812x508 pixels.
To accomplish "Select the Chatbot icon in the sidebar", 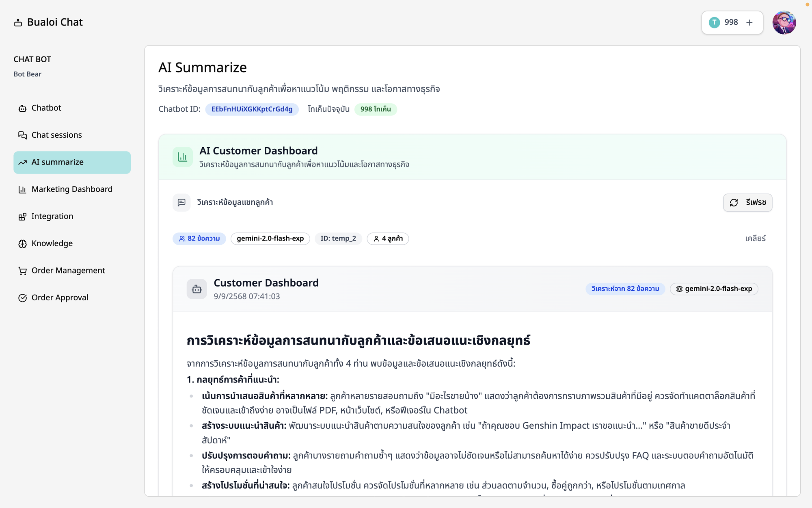I will click(x=22, y=108).
